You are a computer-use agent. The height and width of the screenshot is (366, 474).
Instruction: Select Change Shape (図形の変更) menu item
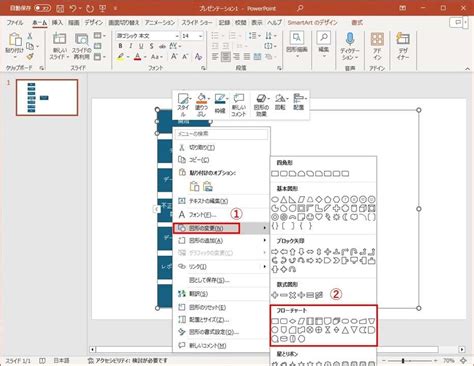coord(221,228)
